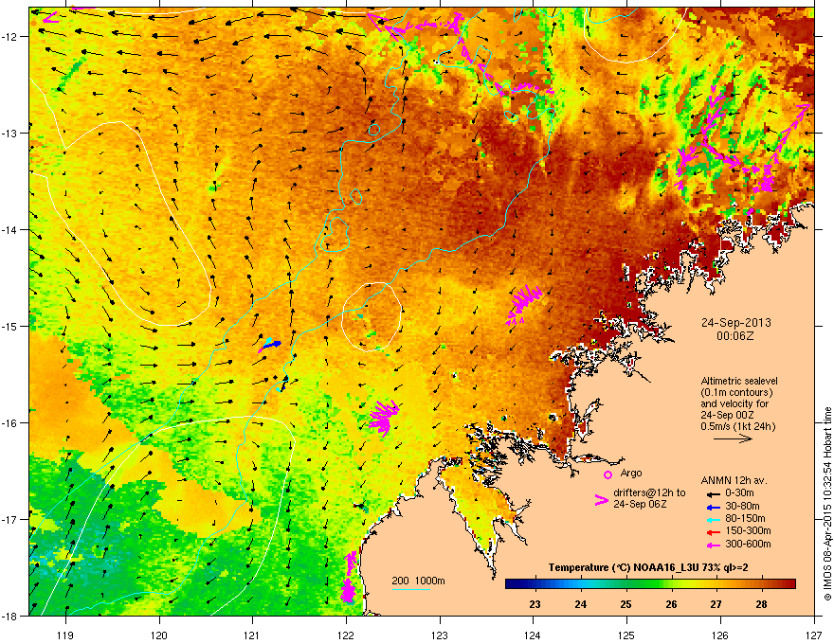The height and width of the screenshot is (644, 834).
Task: Click the '24-Sep 00Z' text
Action: 727,415
